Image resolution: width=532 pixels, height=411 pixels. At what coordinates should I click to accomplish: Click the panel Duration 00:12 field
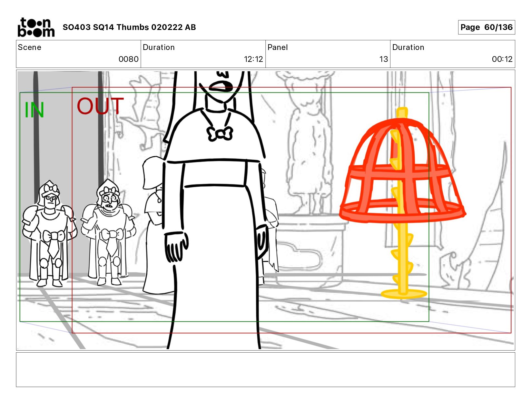[453, 54]
